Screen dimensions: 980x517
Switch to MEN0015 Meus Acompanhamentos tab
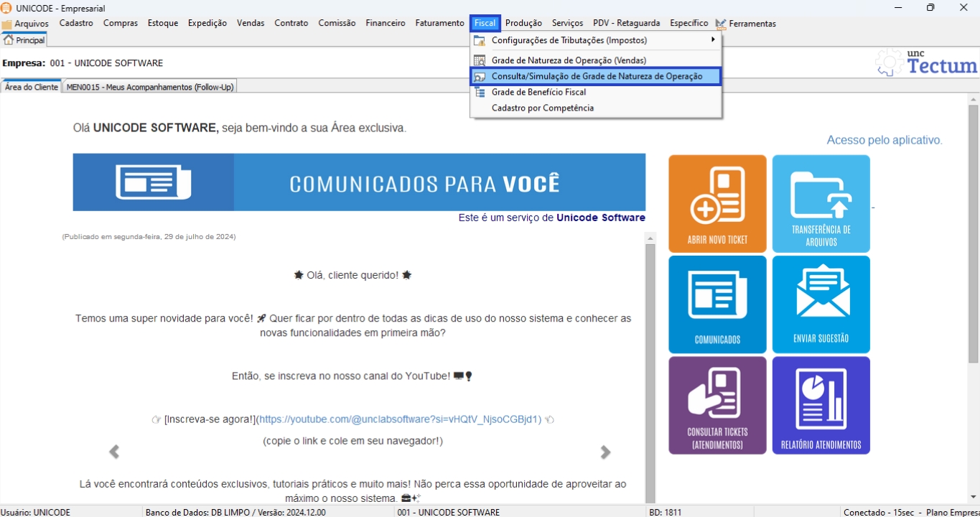[149, 87]
